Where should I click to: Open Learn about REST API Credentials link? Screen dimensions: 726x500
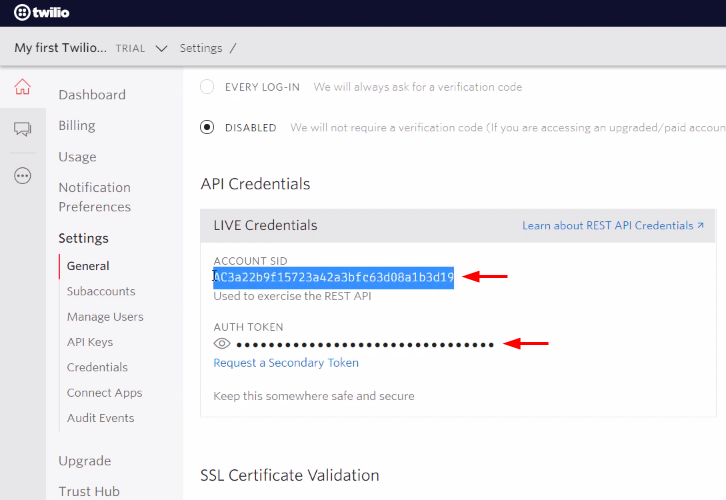click(x=613, y=225)
